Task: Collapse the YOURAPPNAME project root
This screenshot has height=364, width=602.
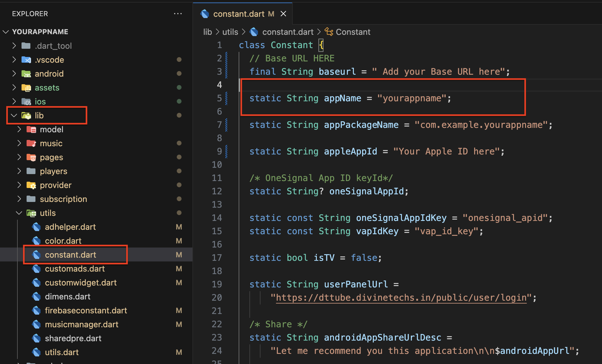Action: (x=6, y=32)
